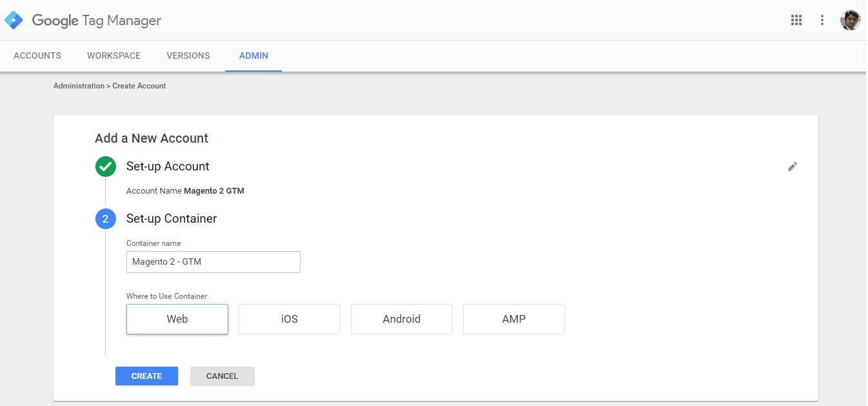Click the Add a New Account heading
Image resolution: width=868 pixels, height=406 pixels.
click(x=152, y=138)
